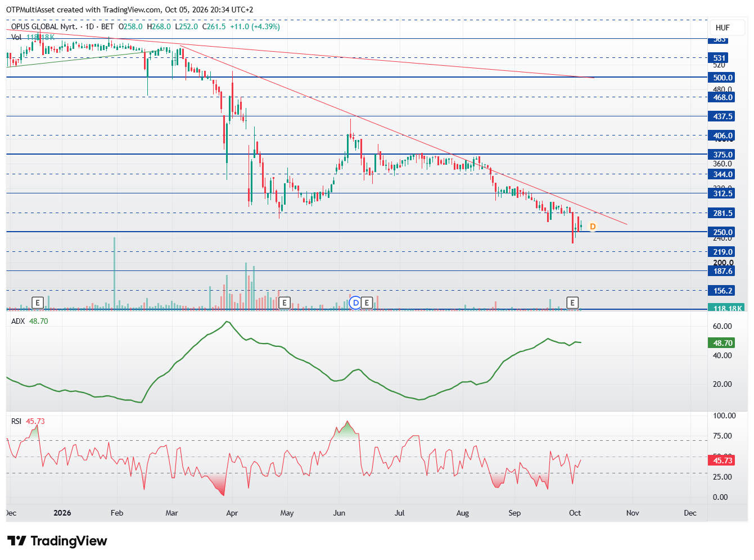Image resolution: width=754 pixels, height=560 pixels.
Task: Click the 500.0 price level label
Action: tap(723, 78)
